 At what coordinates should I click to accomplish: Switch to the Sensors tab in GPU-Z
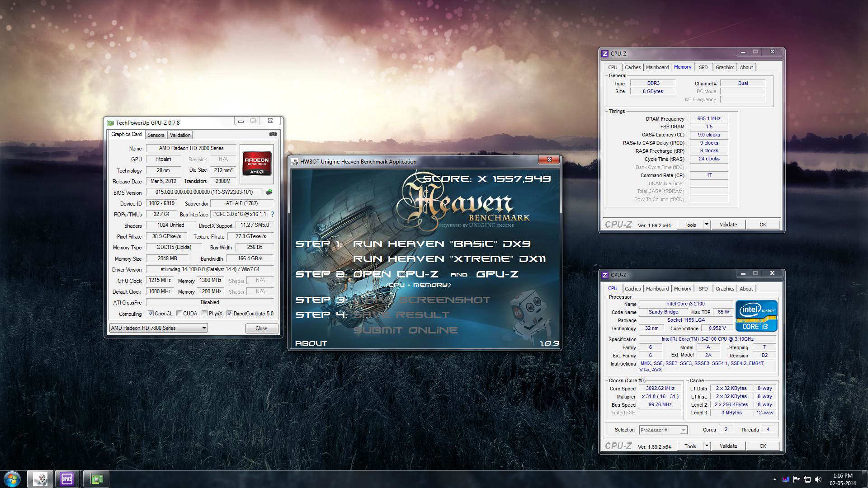(x=156, y=135)
